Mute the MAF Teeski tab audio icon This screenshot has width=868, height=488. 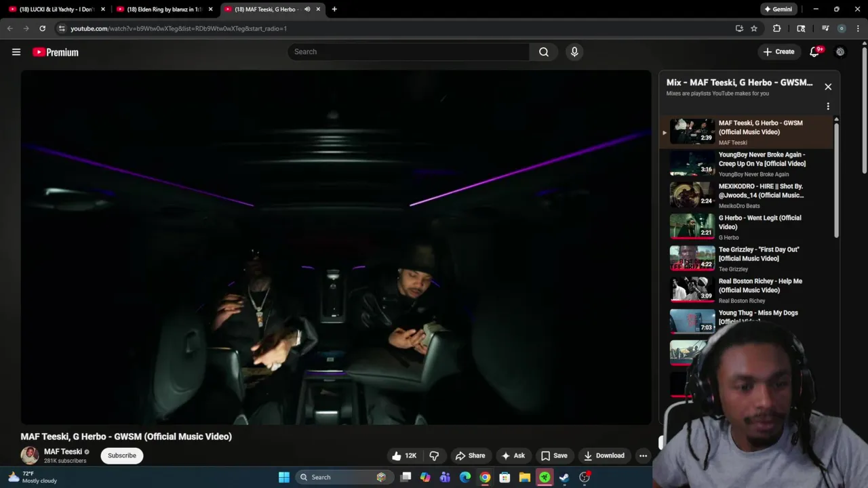pyautogui.click(x=307, y=9)
